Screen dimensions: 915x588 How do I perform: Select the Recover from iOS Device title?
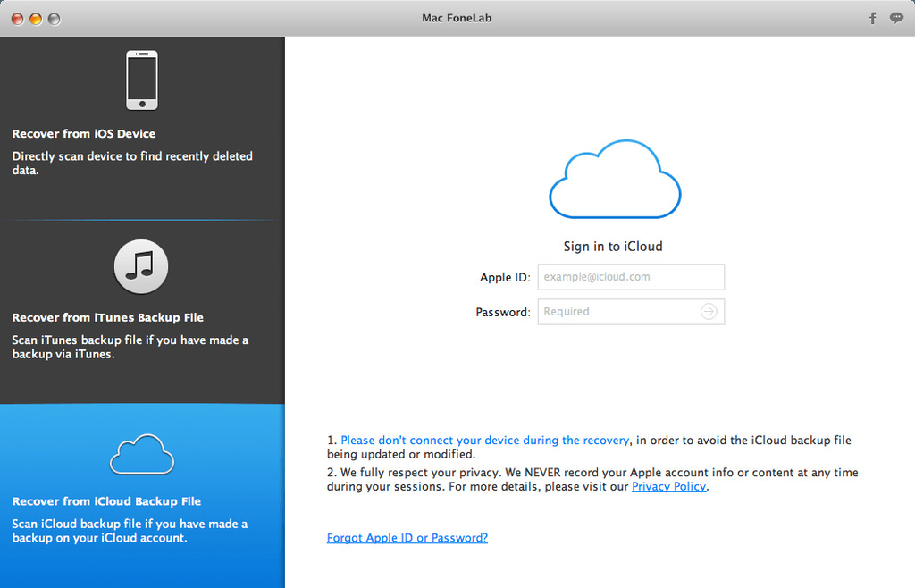(84, 134)
